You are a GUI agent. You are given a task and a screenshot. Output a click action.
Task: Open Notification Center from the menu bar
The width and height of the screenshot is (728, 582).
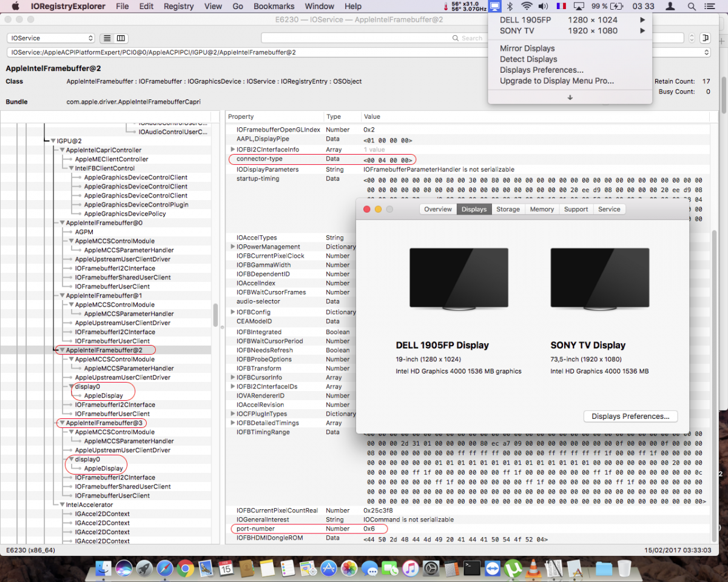pyautogui.click(x=710, y=7)
